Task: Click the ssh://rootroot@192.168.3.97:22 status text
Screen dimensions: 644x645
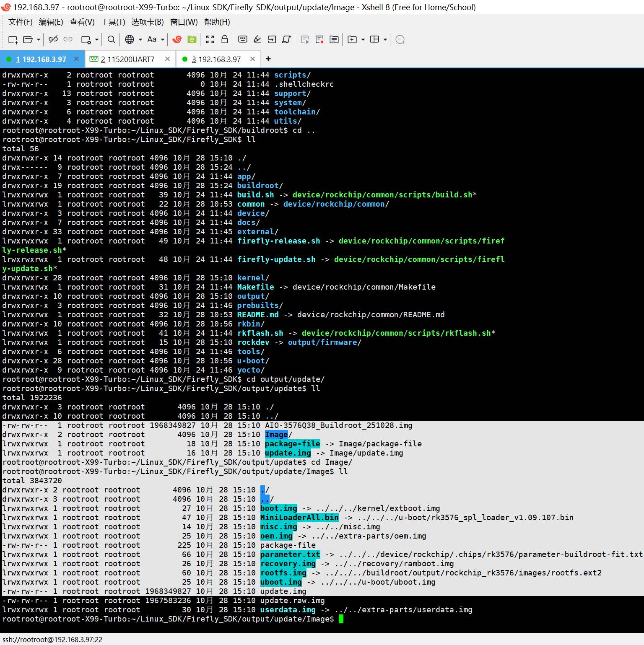Action: 52,640
